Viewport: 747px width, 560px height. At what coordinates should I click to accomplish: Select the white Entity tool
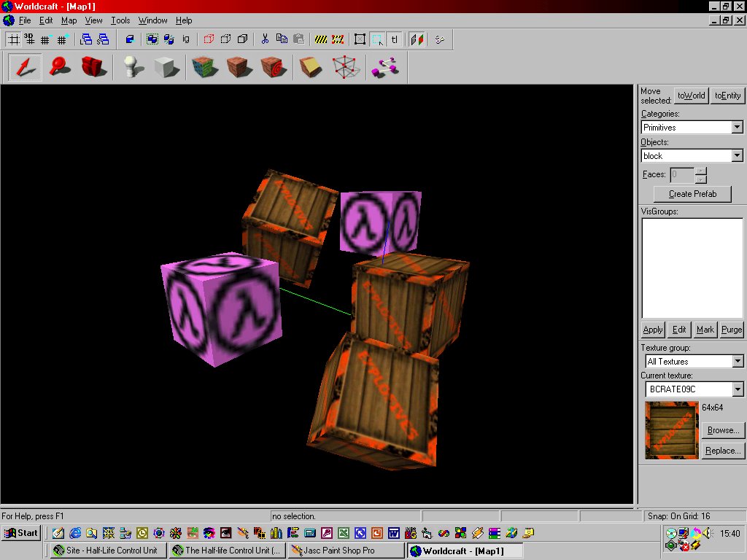pyautogui.click(x=133, y=67)
